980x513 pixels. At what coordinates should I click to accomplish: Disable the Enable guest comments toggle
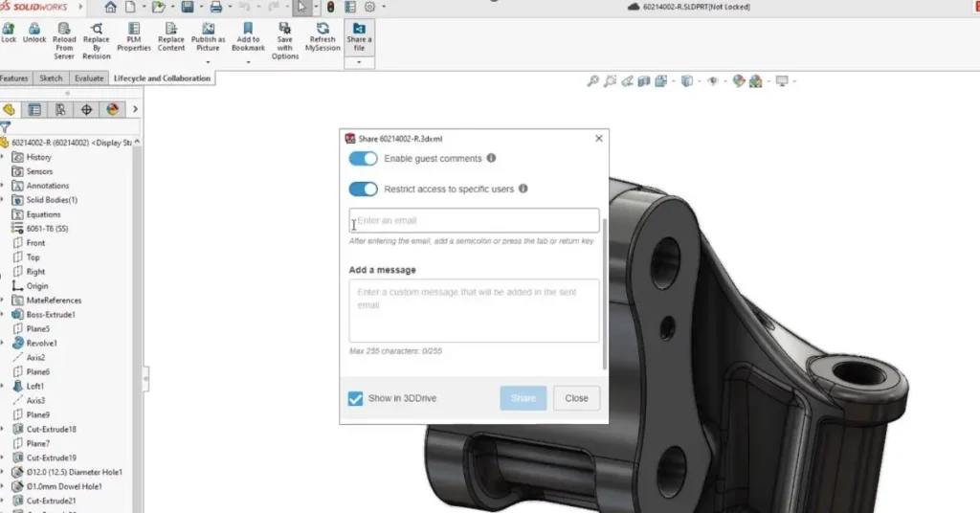click(x=364, y=158)
